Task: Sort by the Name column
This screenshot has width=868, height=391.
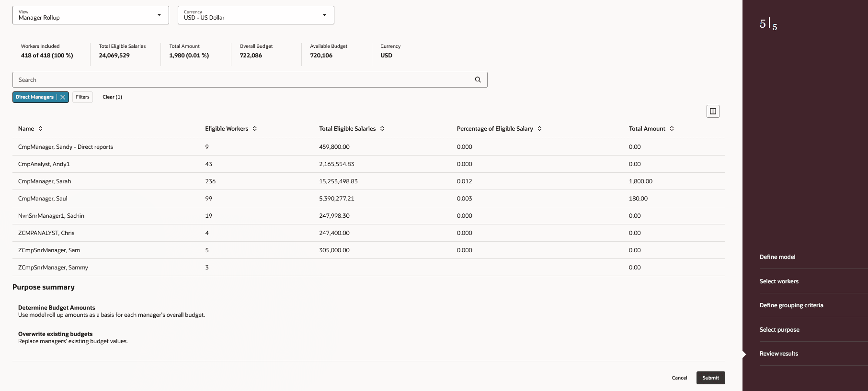Action: pos(41,129)
